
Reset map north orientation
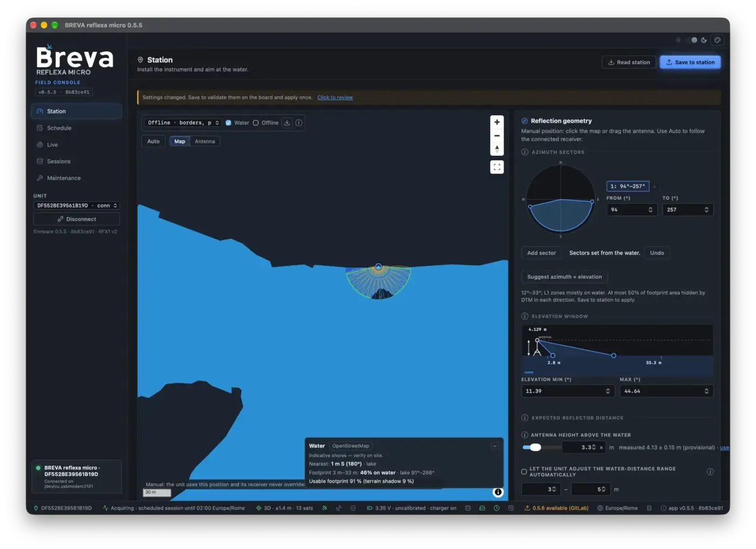pyautogui.click(x=497, y=149)
